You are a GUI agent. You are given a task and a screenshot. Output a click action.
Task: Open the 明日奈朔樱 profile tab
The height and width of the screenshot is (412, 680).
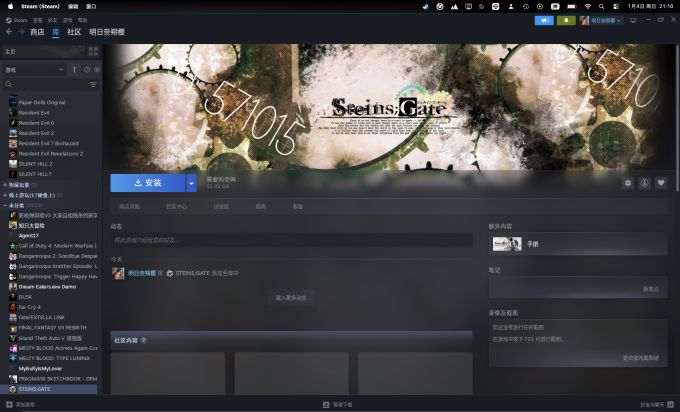(x=107, y=32)
